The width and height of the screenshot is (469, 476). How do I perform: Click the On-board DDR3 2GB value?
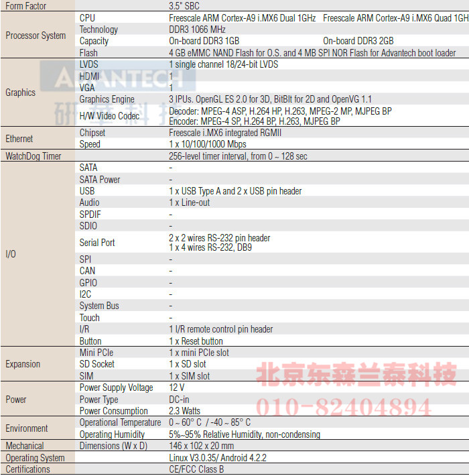click(358, 41)
